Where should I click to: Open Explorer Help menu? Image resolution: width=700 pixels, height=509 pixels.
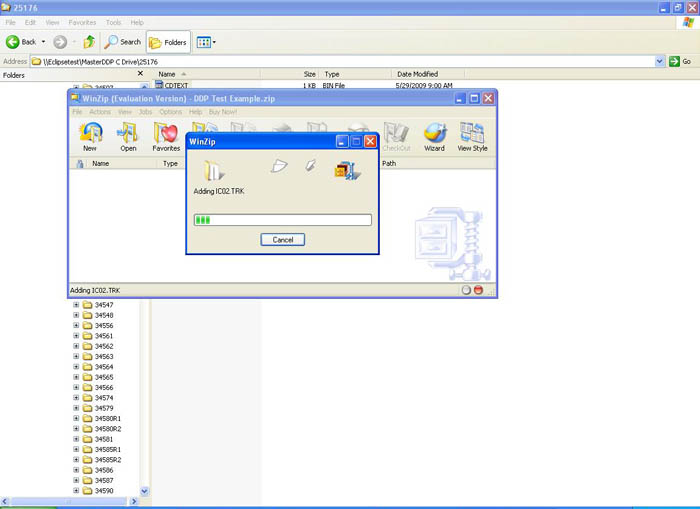[137, 22]
